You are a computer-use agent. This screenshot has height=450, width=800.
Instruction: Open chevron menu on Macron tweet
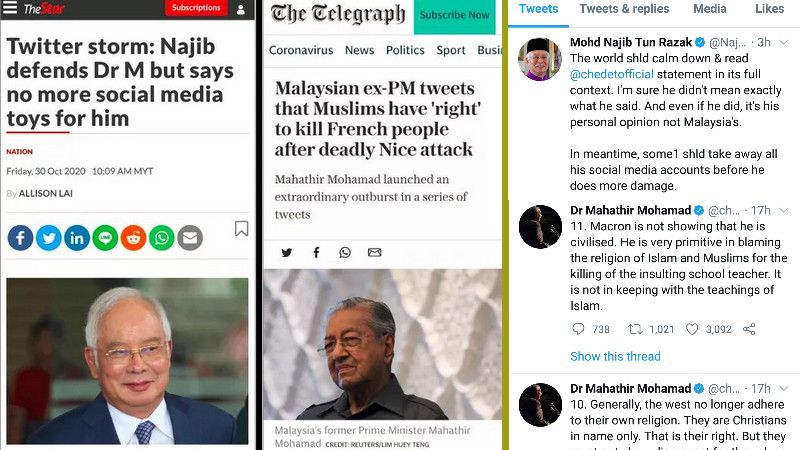pyautogui.click(x=784, y=210)
